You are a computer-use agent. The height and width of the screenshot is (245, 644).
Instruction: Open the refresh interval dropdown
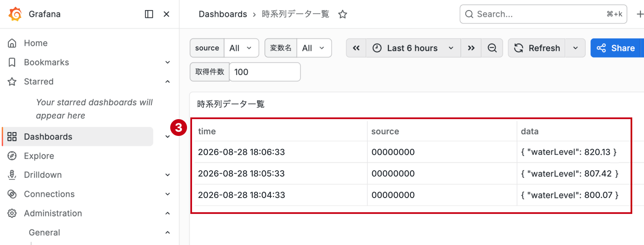click(575, 48)
